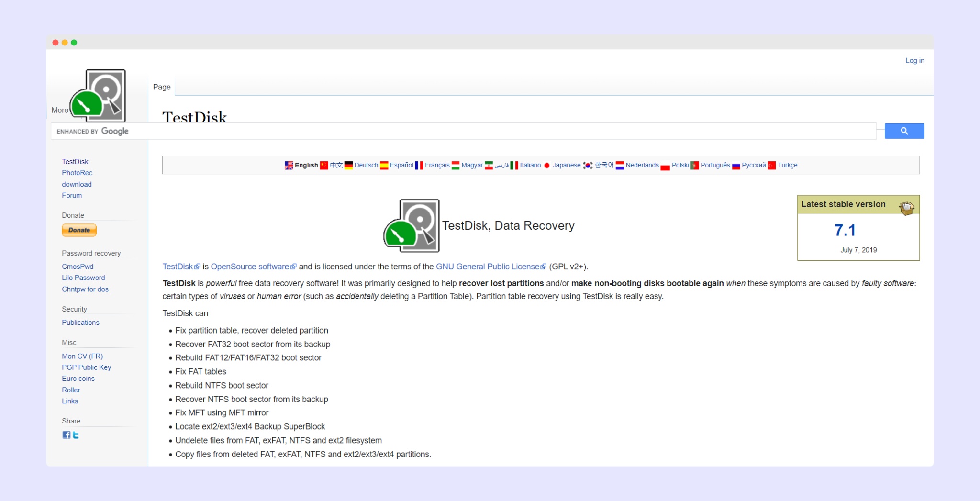
Task: Select the Polski flag icon
Action: 665,165
